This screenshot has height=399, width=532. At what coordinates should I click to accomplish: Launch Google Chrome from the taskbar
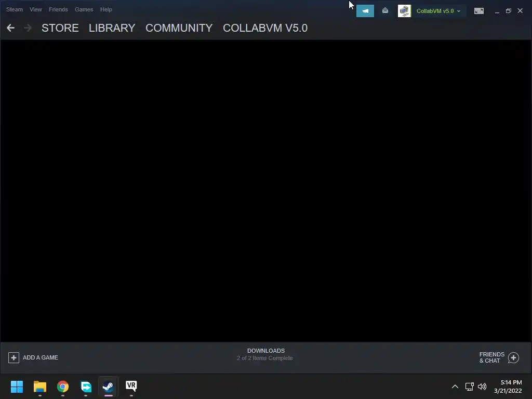pos(63,387)
